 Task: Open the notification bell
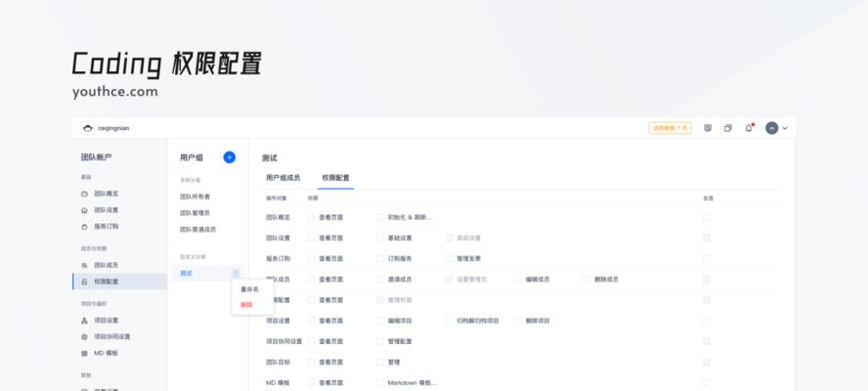(x=749, y=128)
